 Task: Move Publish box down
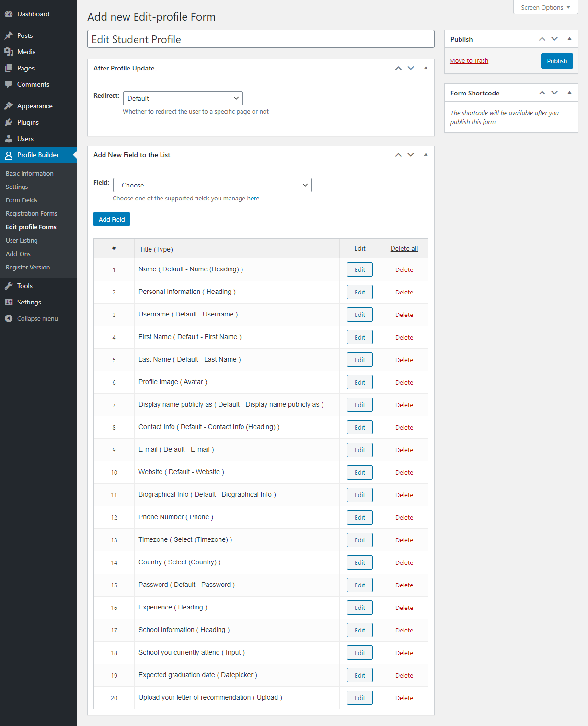(554, 39)
